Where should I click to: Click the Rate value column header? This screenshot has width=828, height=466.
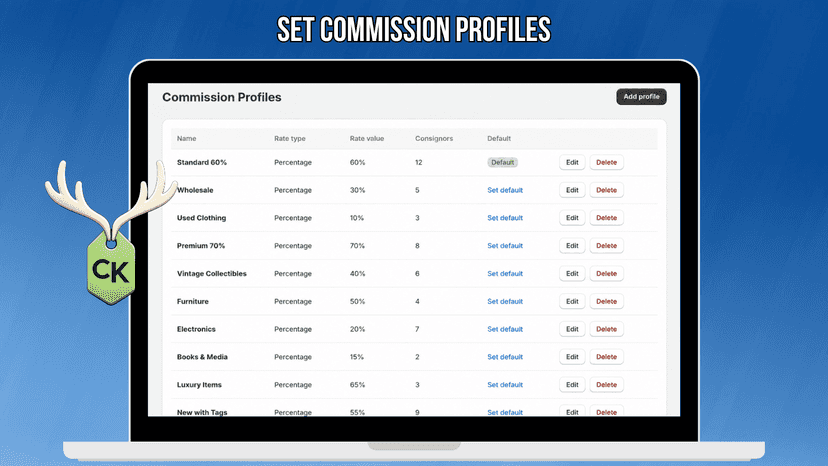(366, 138)
